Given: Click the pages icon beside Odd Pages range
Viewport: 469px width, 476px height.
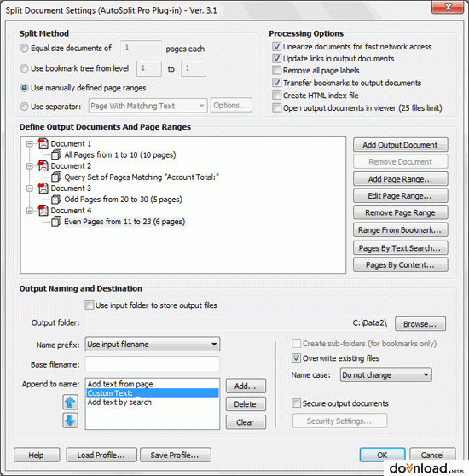Looking at the screenshot, I should click(56, 200).
